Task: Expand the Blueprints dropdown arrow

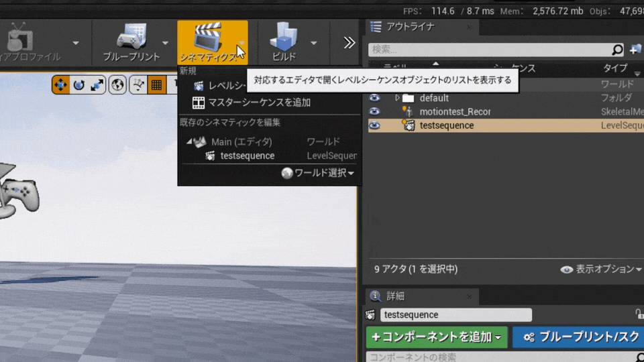Action: click(x=165, y=43)
